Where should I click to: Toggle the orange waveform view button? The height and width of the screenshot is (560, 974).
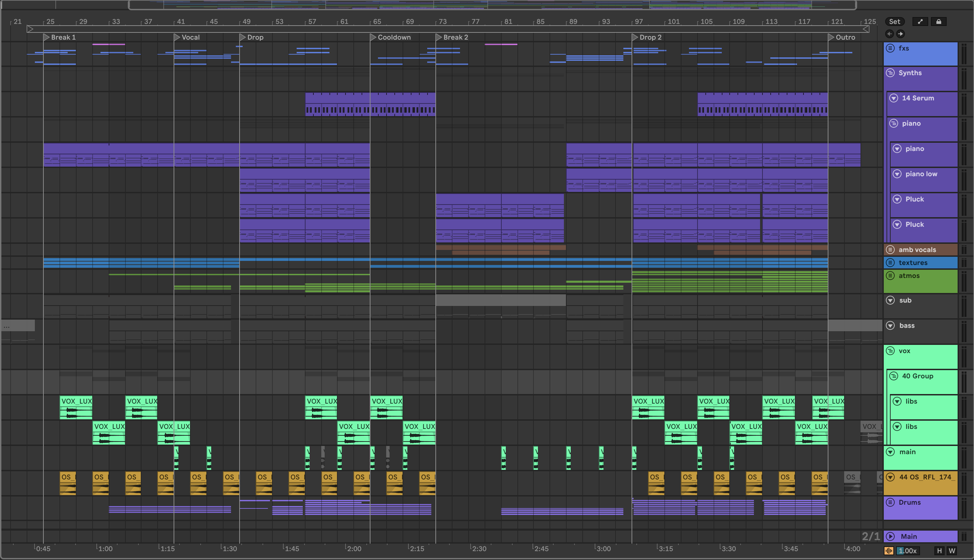tap(889, 551)
